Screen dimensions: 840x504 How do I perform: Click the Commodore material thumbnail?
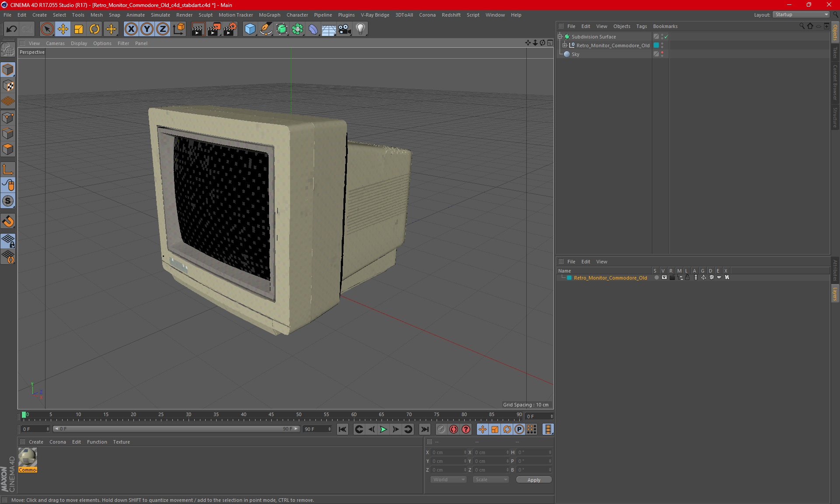click(x=28, y=458)
